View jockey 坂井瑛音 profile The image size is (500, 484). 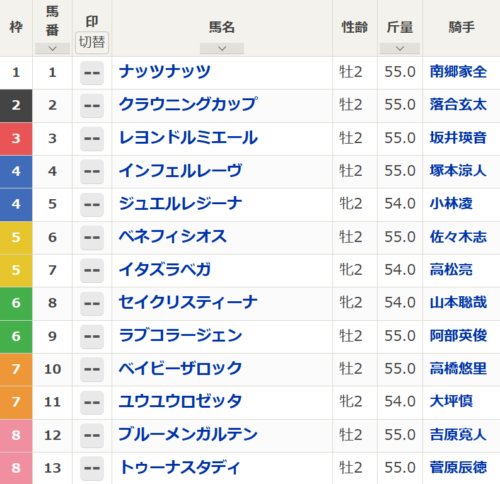point(458,138)
